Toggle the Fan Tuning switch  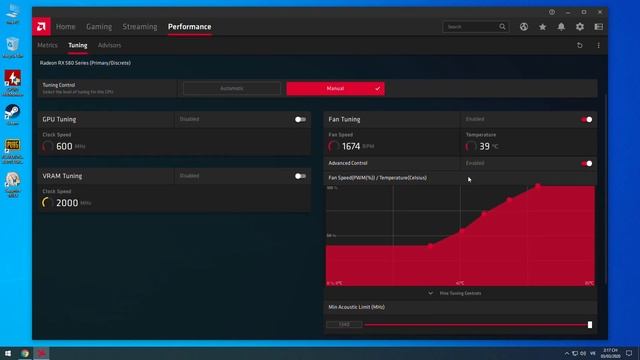click(587, 120)
